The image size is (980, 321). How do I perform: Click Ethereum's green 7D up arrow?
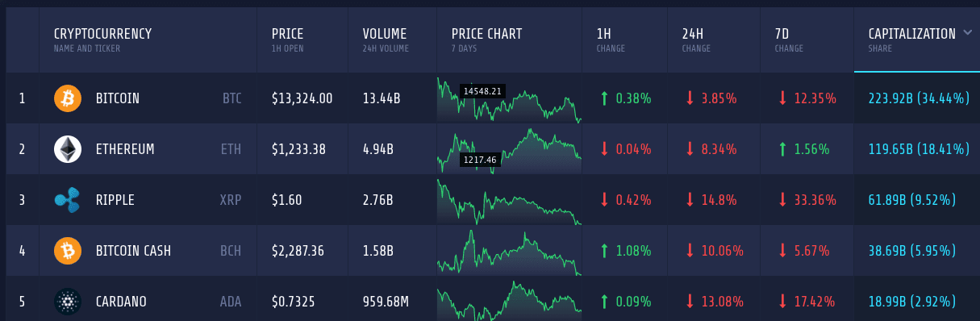pyautogui.click(x=782, y=149)
